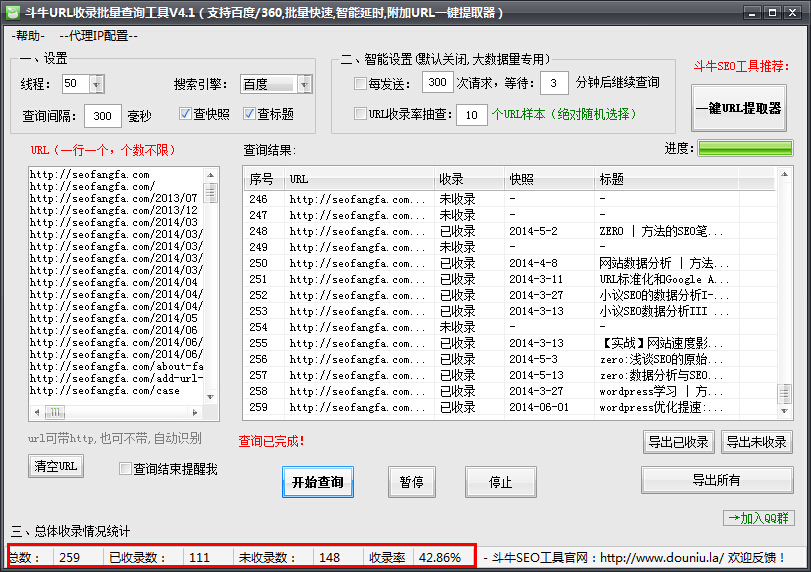The width and height of the screenshot is (811, 572).
Task: Click results table scroll up arrow
Action: pyautogui.click(x=785, y=174)
